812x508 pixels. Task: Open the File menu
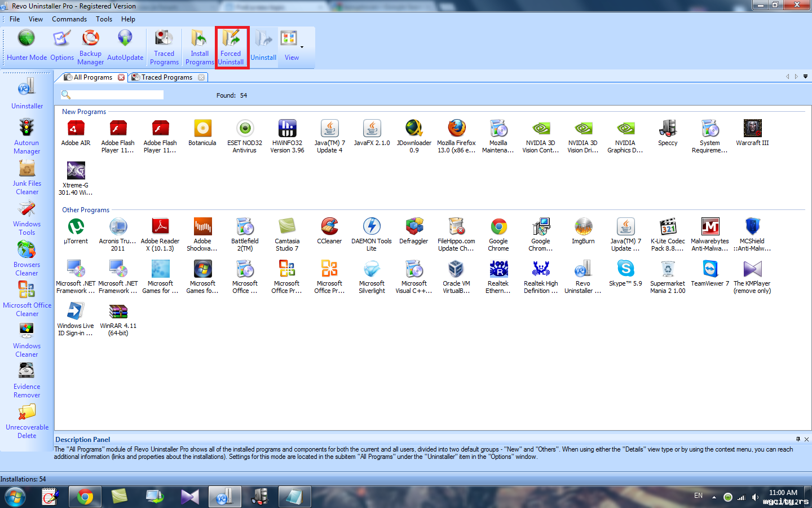[15, 19]
